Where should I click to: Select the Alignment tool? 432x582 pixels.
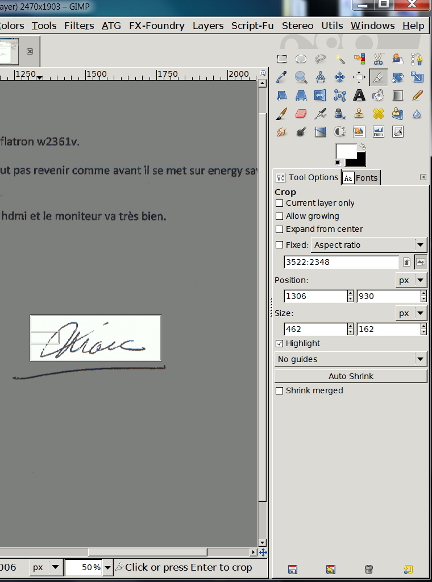click(359, 77)
